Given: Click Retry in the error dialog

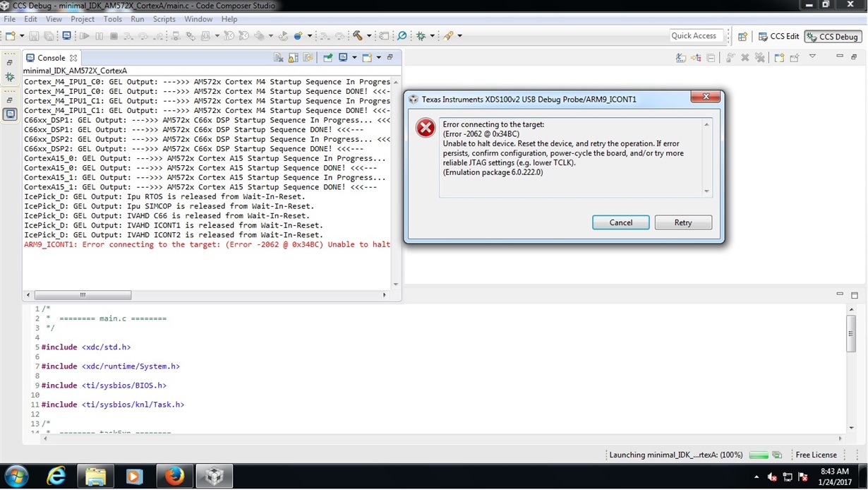Looking at the screenshot, I should (683, 222).
